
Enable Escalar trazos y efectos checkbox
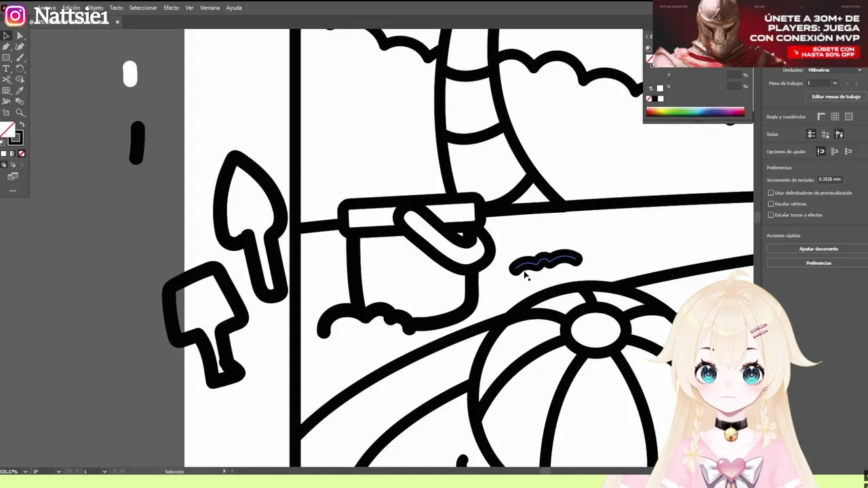tap(771, 215)
